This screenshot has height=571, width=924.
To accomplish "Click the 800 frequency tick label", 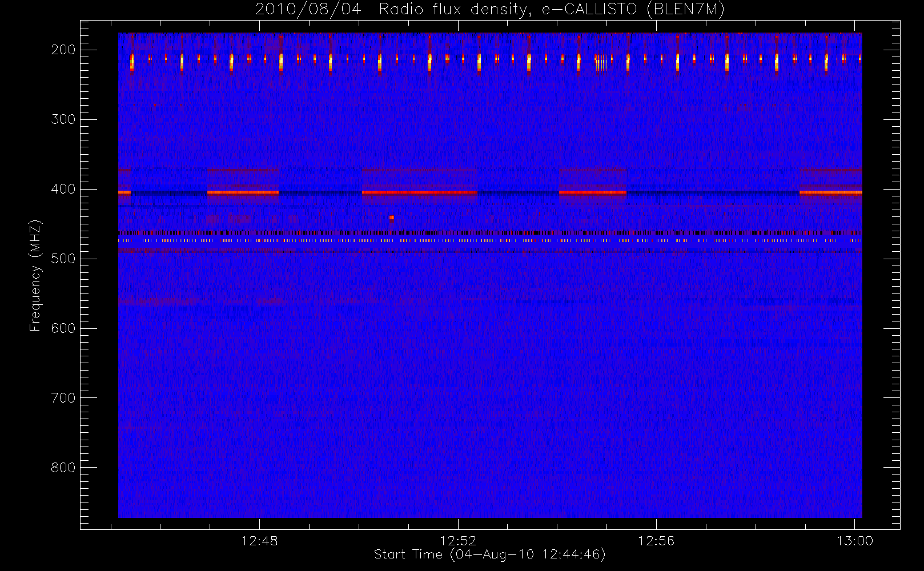I will pyautogui.click(x=63, y=468).
